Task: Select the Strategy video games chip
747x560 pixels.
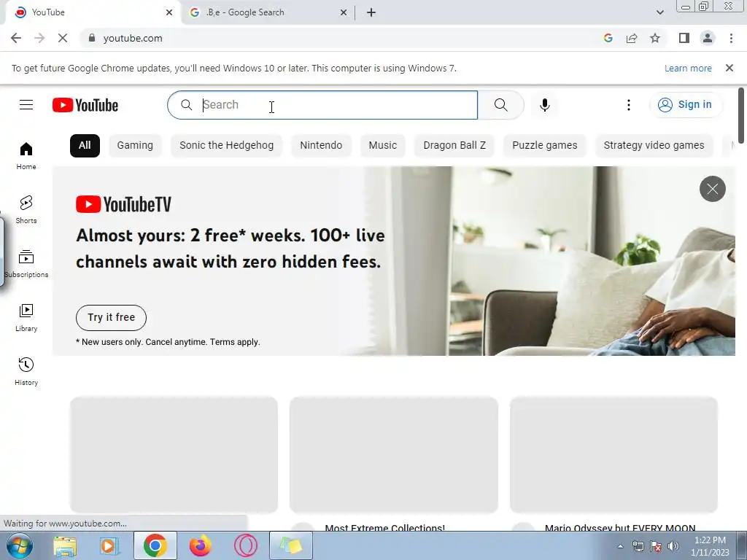Action: pyautogui.click(x=654, y=145)
